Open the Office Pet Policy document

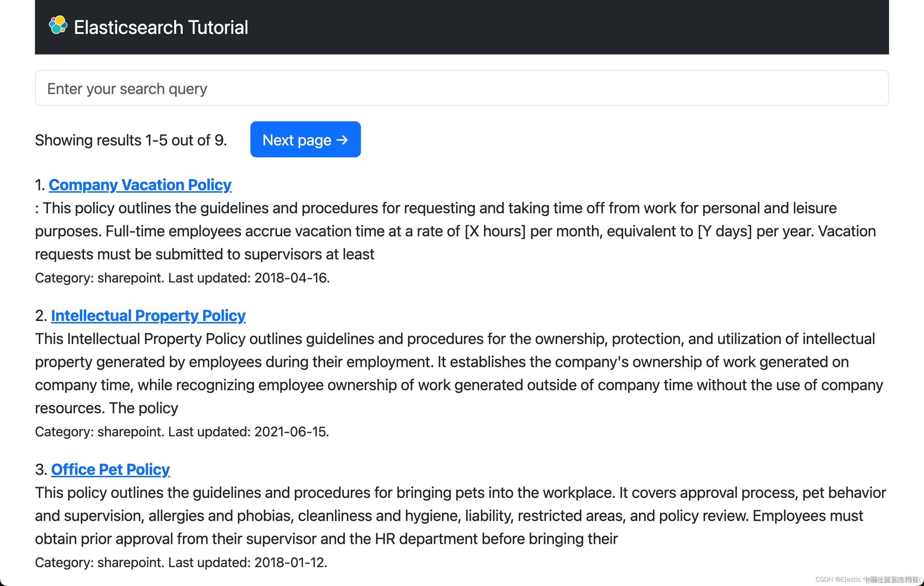click(111, 470)
